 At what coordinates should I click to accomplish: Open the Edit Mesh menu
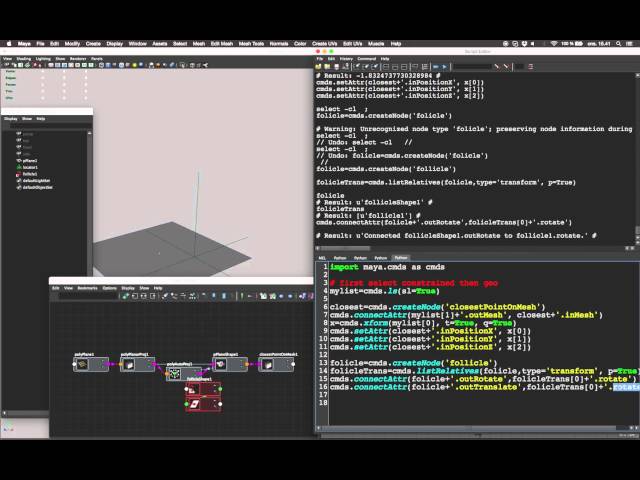pyautogui.click(x=222, y=44)
